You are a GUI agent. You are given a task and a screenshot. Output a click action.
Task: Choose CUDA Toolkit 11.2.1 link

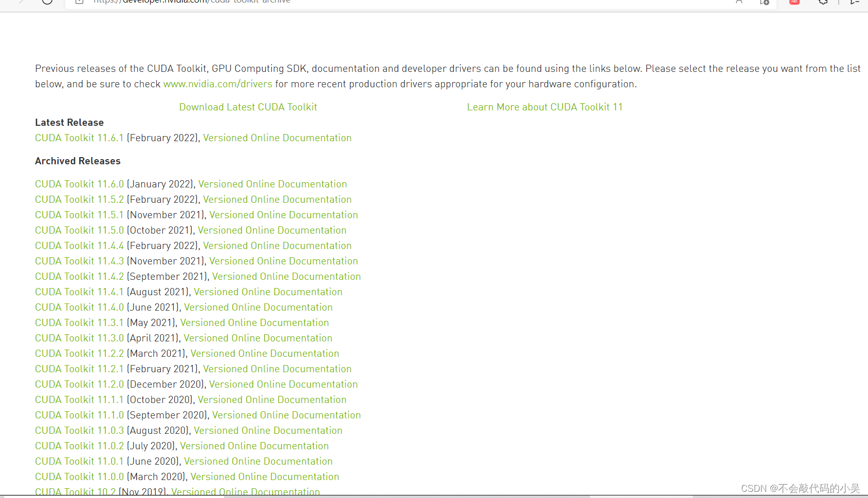click(80, 369)
